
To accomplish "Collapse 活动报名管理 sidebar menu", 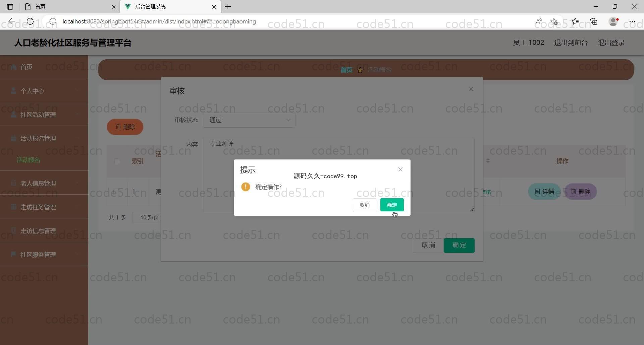I will pyautogui.click(x=44, y=138).
